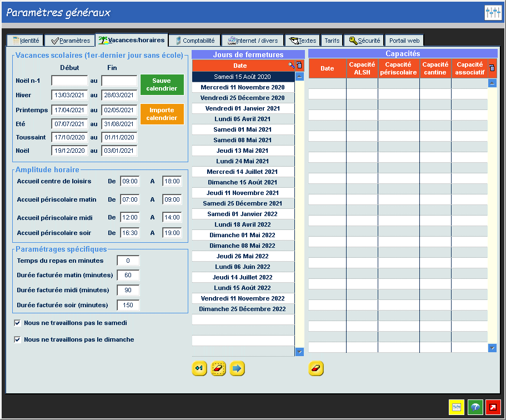This screenshot has height=420, width=506.
Task: Open the Jours de fermetures table menu icon
Action: click(299, 66)
